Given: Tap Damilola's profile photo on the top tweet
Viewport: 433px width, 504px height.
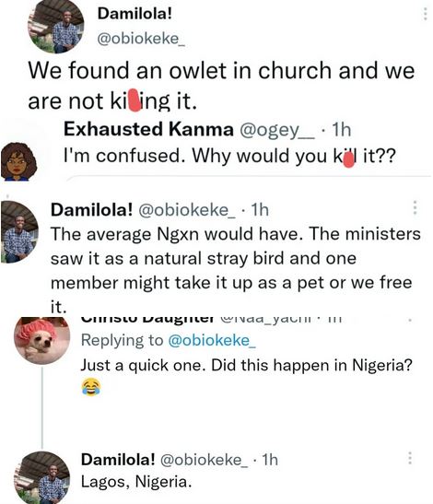Looking at the screenshot, I should click(x=56, y=26).
